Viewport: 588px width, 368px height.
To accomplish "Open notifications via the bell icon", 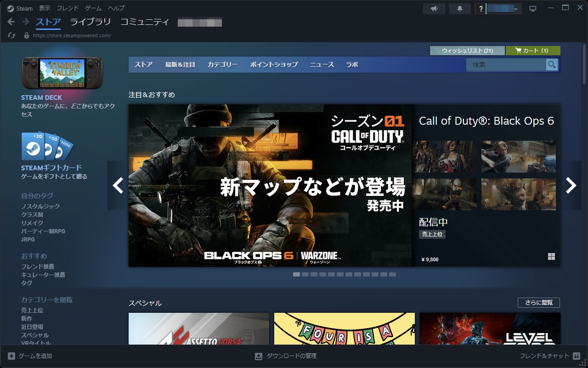I will 459,8.
